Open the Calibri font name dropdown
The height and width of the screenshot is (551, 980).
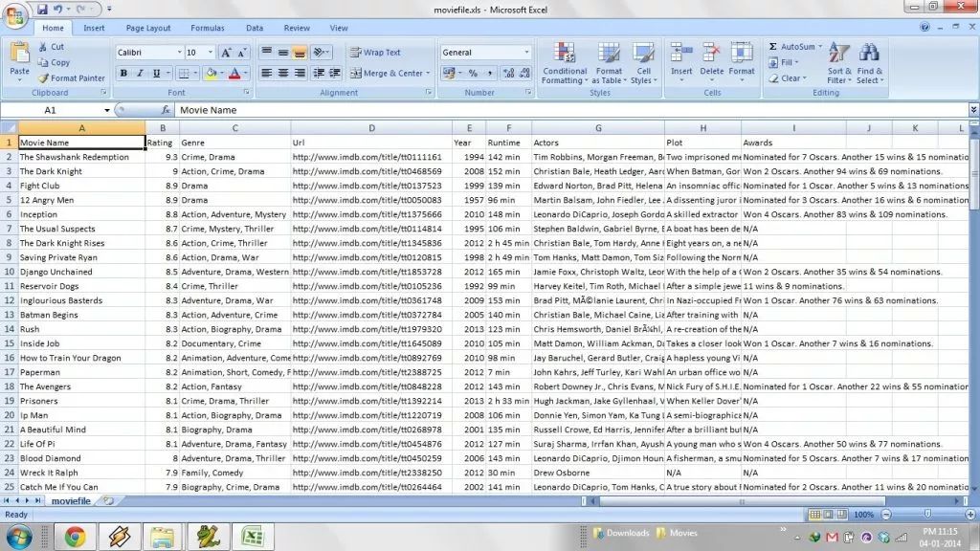click(x=179, y=53)
